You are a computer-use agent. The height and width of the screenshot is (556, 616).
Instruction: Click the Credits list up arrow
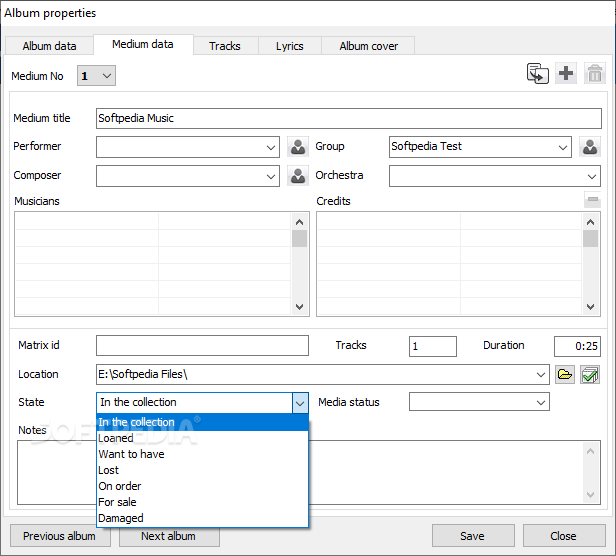590,222
